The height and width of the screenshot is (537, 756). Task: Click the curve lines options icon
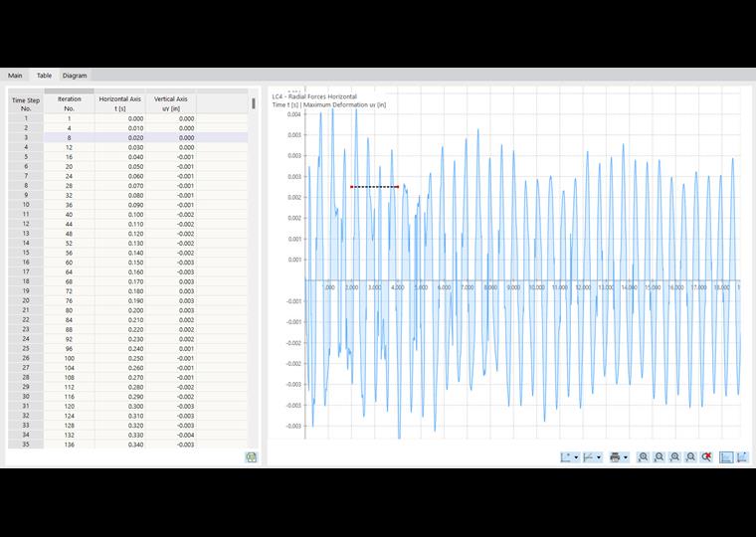point(588,457)
